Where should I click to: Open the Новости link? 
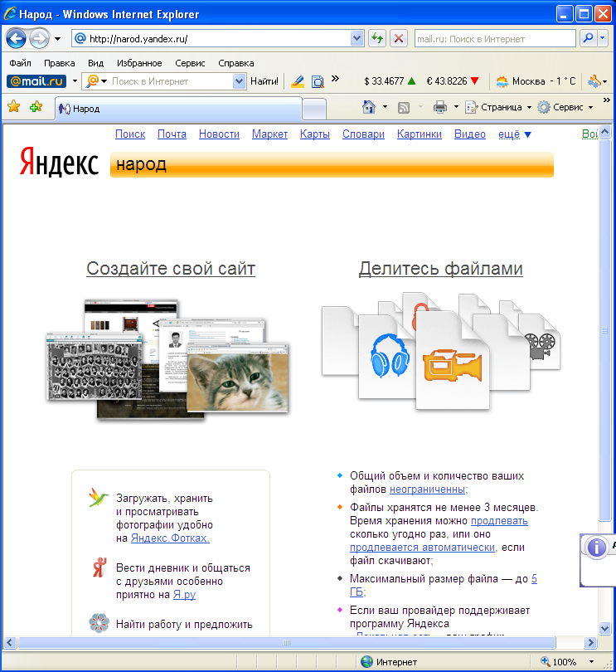coord(219,134)
